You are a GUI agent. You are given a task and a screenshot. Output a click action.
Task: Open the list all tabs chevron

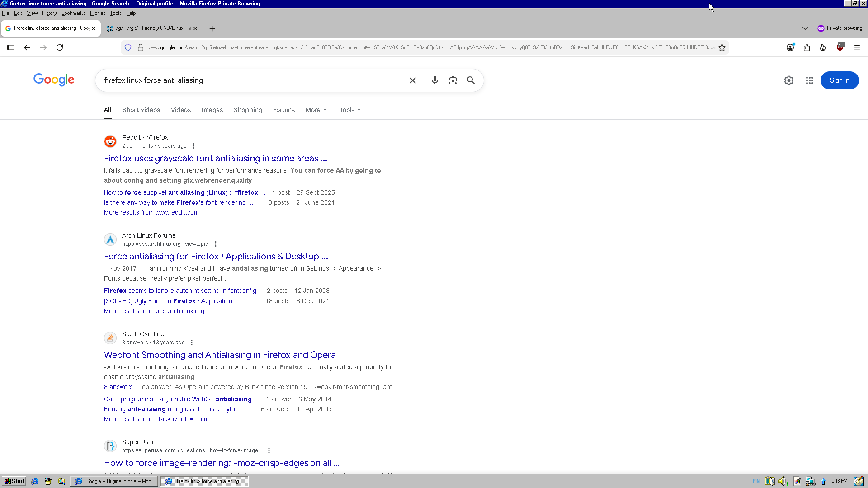pos(805,28)
